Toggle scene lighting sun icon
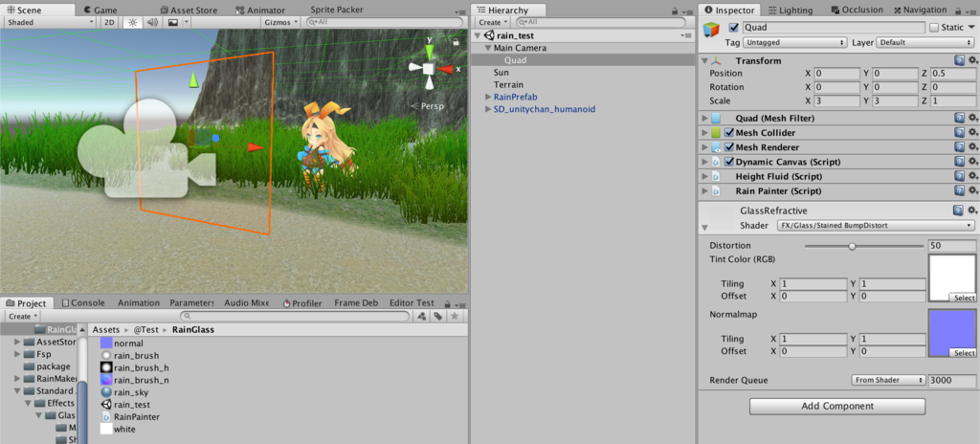980x444 pixels. 132,22
